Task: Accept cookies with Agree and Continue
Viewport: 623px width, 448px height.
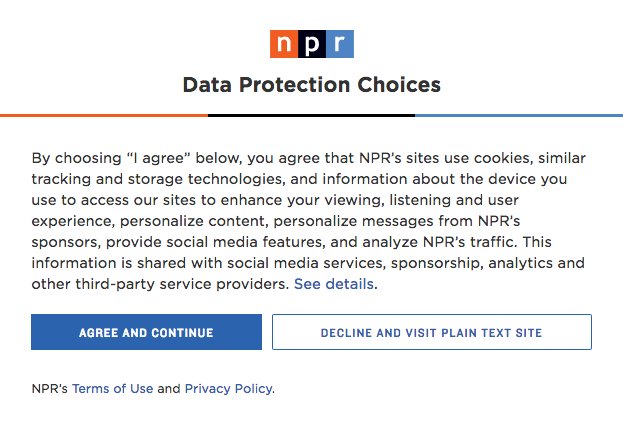Action: 146,332
